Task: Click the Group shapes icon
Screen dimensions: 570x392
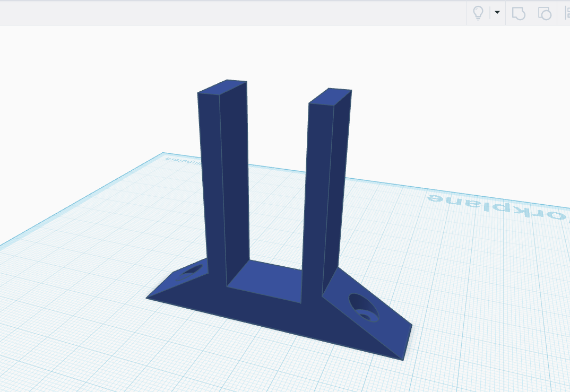Action: (x=519, y=13)
